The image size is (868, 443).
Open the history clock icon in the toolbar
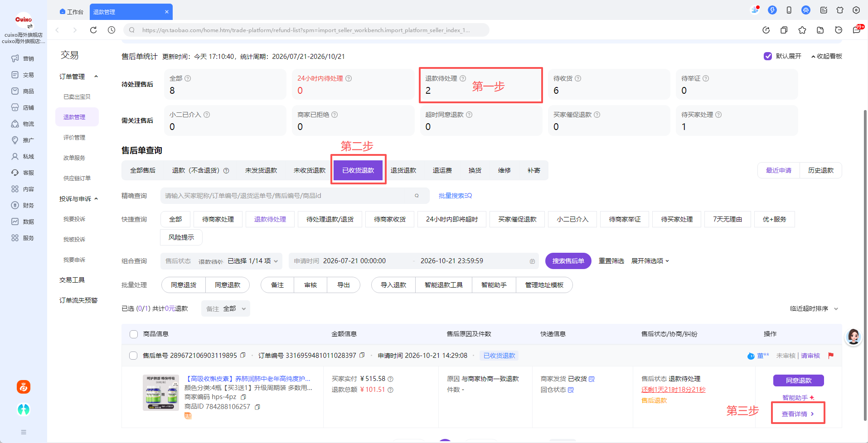(x=112, y=30)
